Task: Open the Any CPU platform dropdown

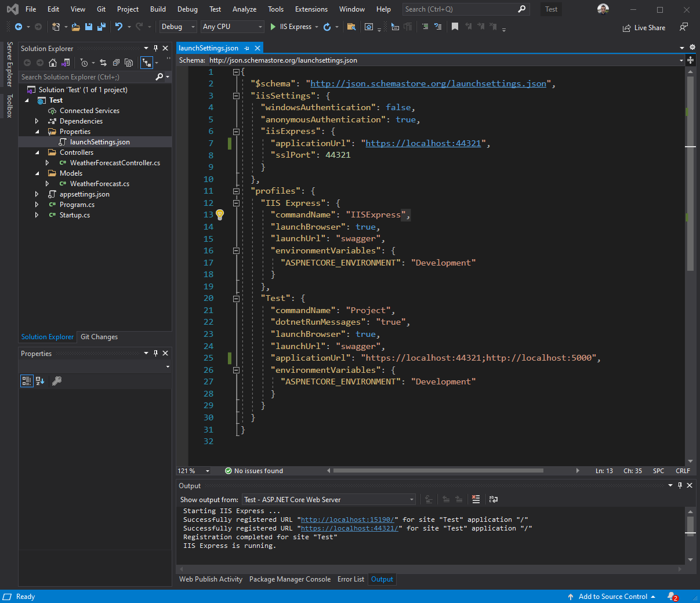Action: pos(233,27)
